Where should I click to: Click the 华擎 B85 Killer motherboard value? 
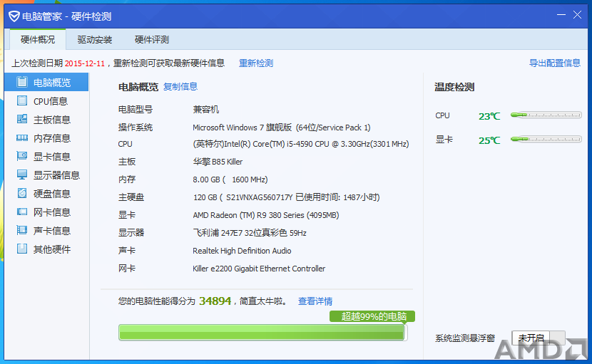[218, 162]
